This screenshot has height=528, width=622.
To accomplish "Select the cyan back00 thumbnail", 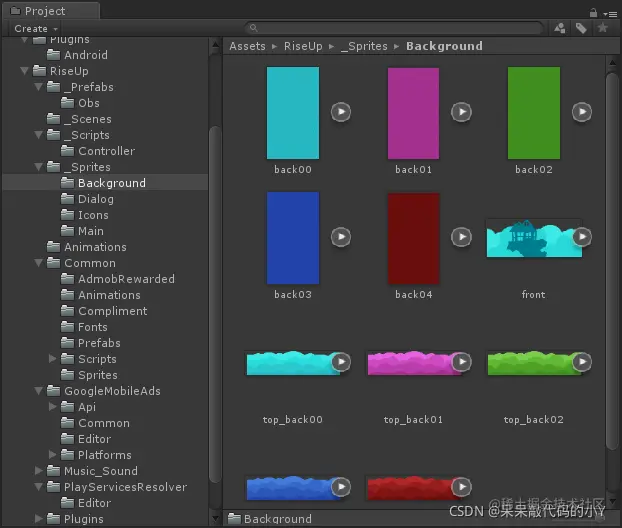I will [293, 113].
